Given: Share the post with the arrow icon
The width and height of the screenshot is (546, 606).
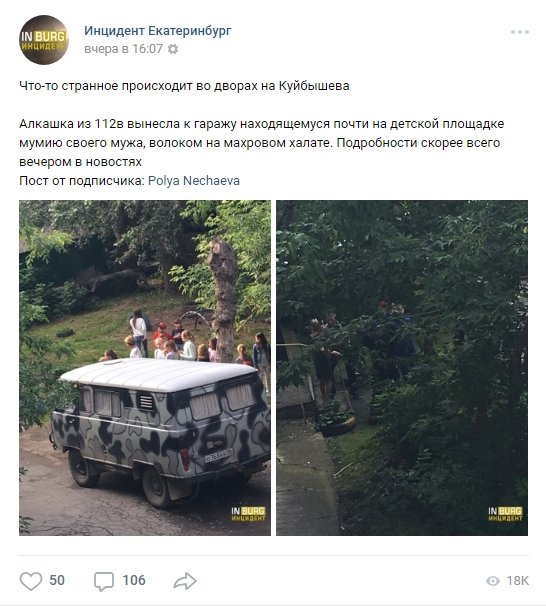Looking at the screenshot, I should click(185, 580).
